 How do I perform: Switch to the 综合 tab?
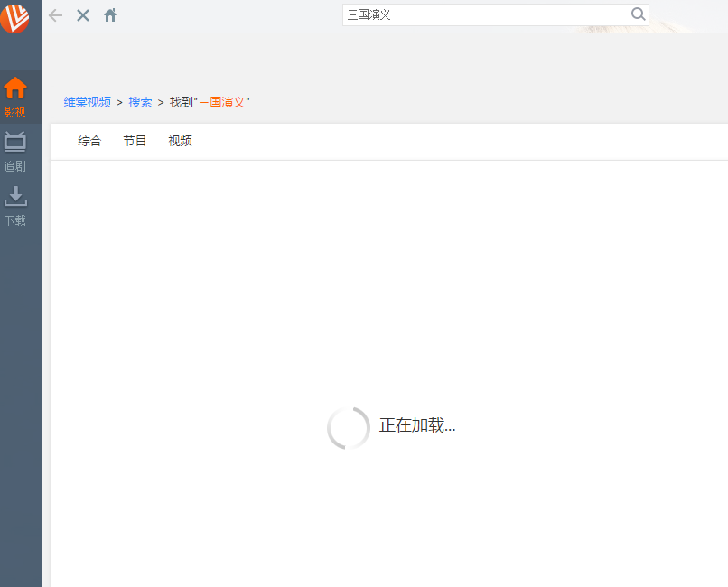pyautogui.click(x=89, y=141)
